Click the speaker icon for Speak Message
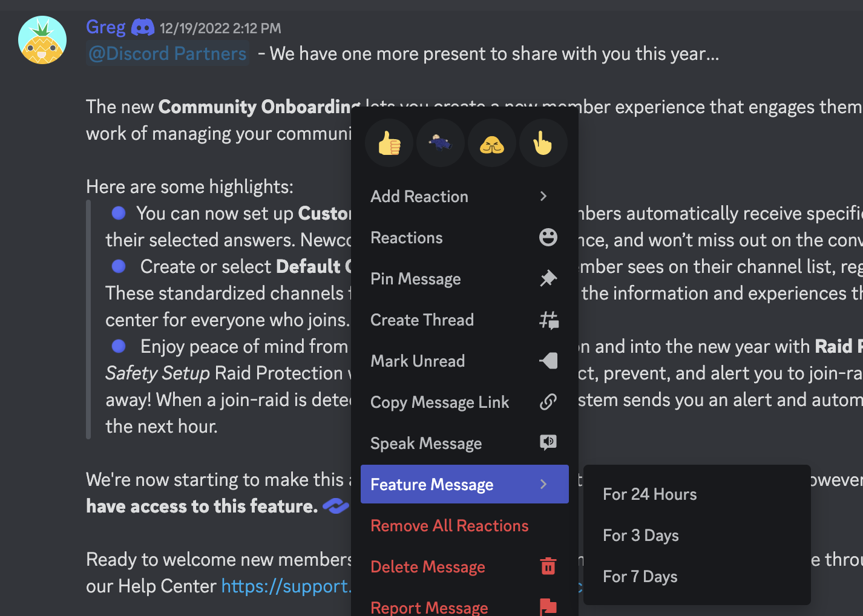The image size is (863, 616). click(x=548, y=443)
